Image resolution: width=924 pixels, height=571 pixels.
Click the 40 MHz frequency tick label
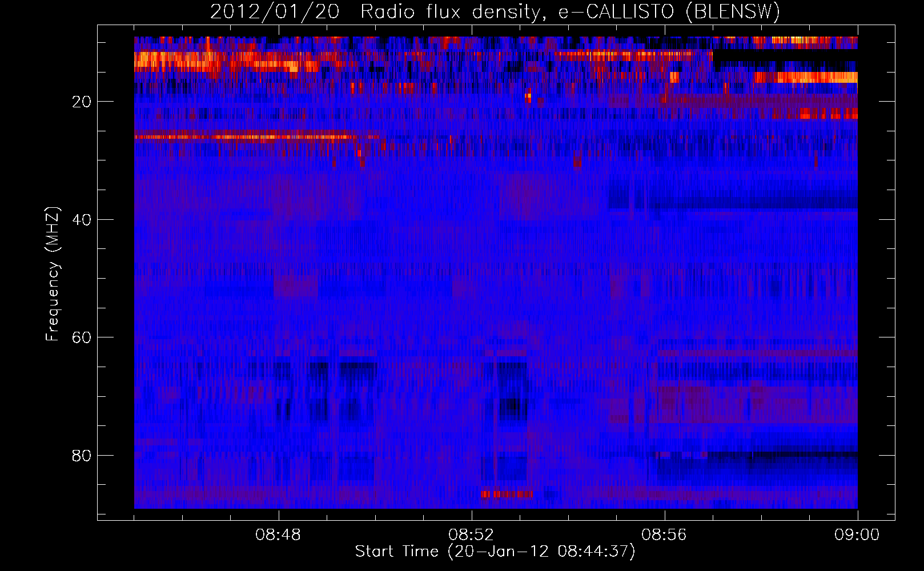(82, 220)
